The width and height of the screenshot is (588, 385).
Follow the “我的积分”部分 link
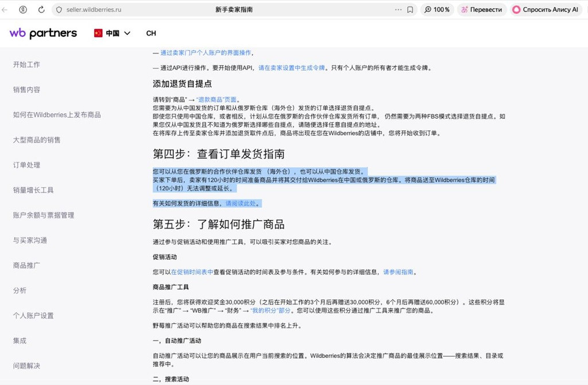click(270, 311)
